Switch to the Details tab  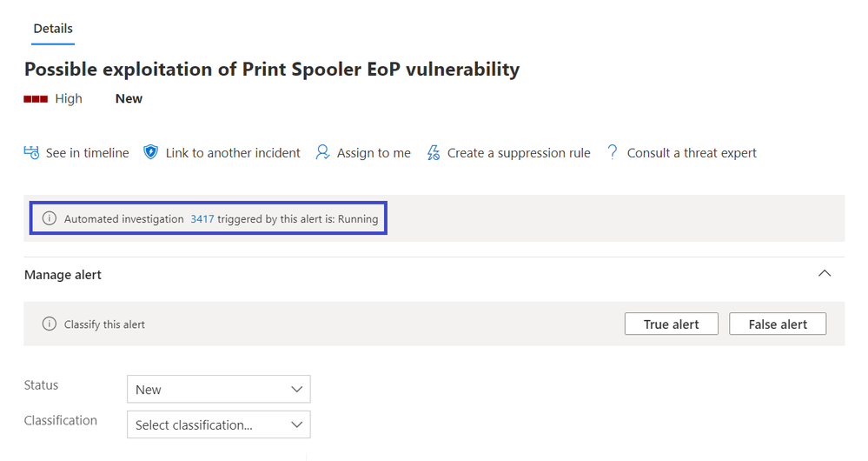point(53,29)
